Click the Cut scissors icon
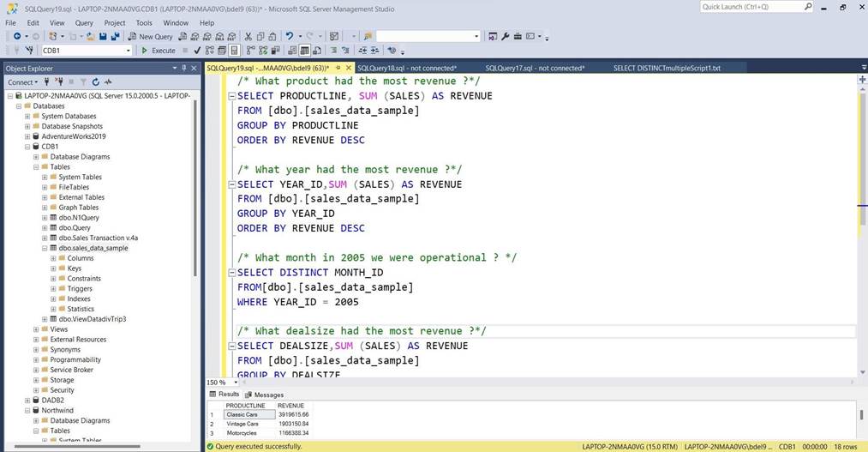This screenshot has height=452, width=868. click(248, 36)
